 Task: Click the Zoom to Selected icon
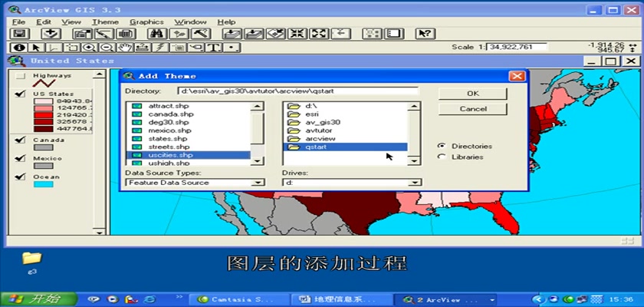275,34
